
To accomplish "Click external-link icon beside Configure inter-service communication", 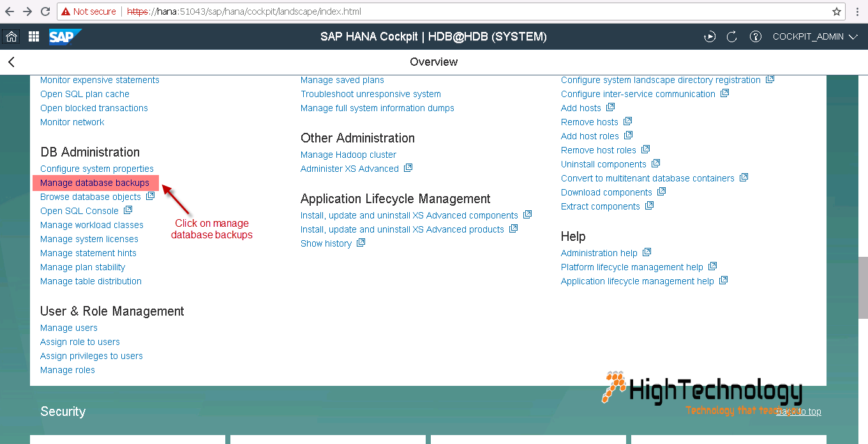I will click(x=725, y=93).
